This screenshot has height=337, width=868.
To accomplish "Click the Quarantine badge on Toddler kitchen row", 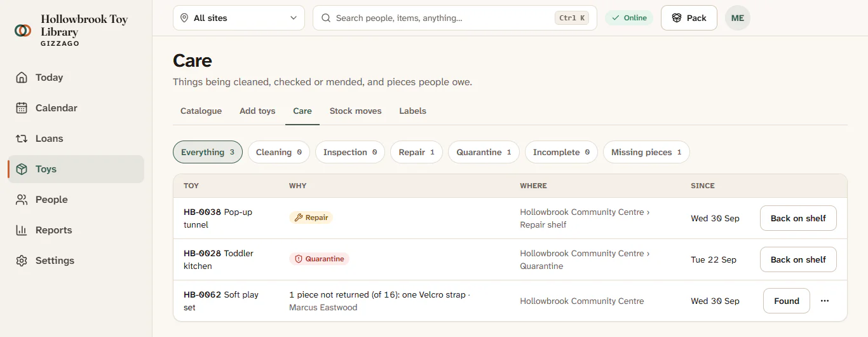I will (319, 259).
